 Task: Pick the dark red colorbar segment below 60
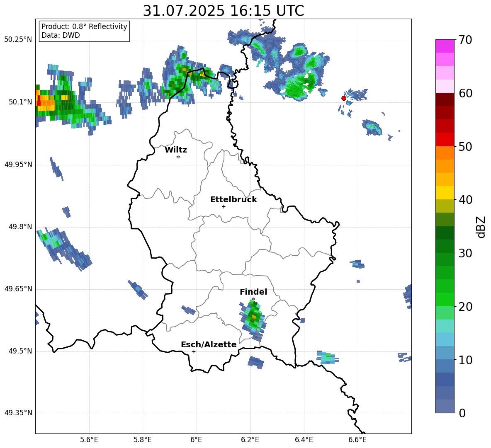click(445, 99)
